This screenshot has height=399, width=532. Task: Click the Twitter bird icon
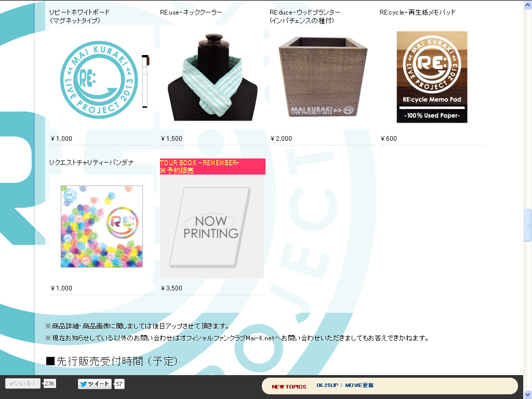(84, 384)
